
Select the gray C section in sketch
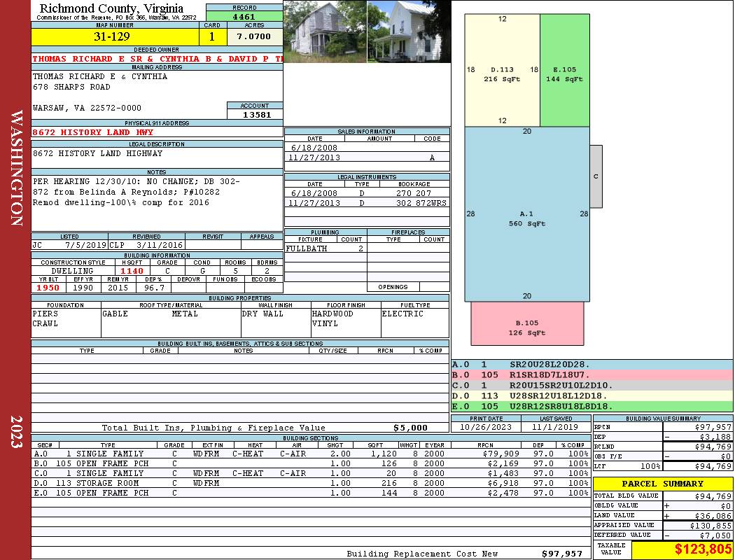click(596, 176)
